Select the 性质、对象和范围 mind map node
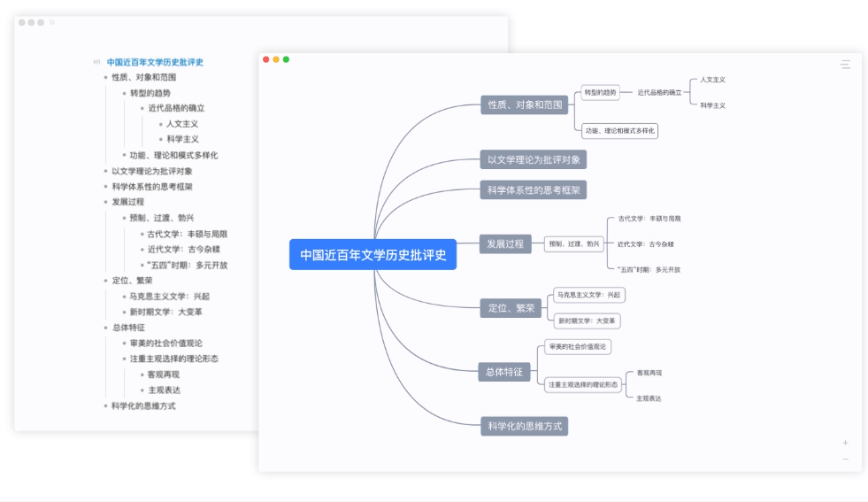 525,104
